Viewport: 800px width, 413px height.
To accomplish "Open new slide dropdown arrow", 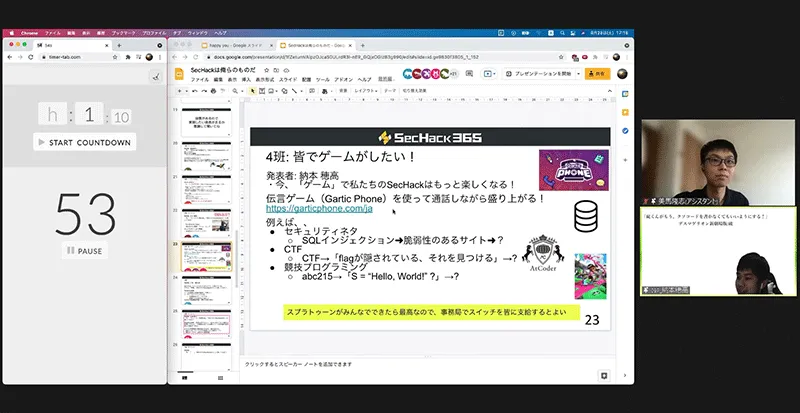I will point(187,91).
